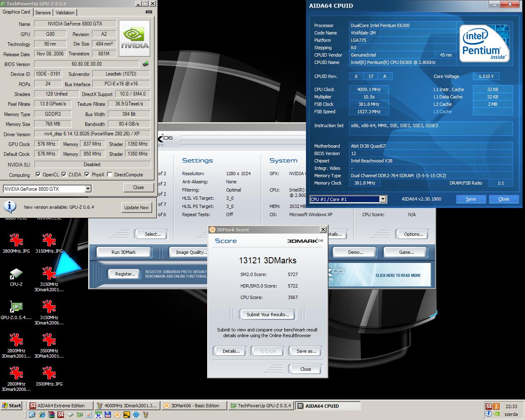Click Run 3DMark button
525x420 pixels.
click(x=123, y=252)
